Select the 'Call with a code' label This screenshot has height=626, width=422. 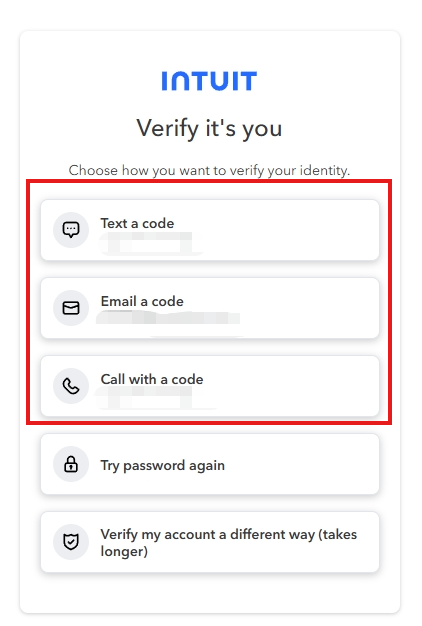tap(152, 379)
